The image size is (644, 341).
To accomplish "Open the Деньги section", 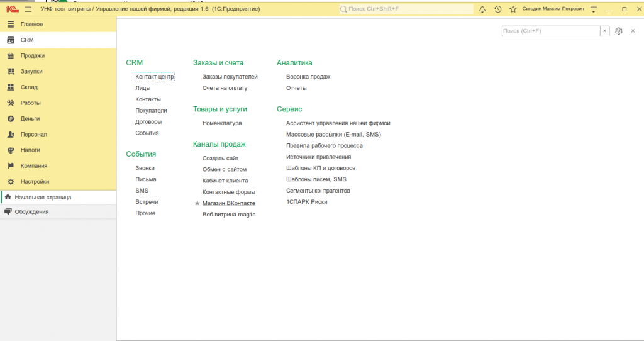I will click(58, 119).
